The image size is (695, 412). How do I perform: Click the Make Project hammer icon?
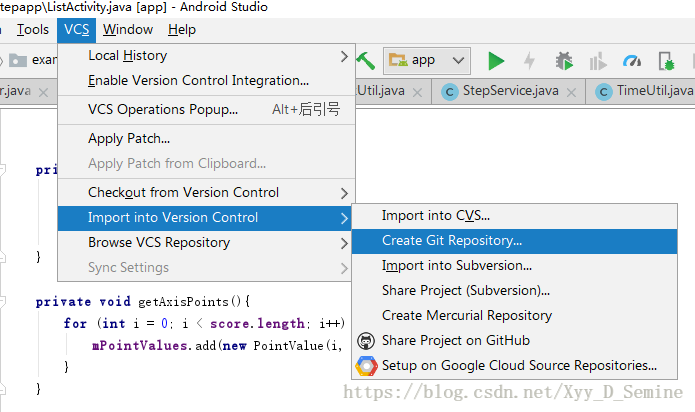tap(366, 60)
